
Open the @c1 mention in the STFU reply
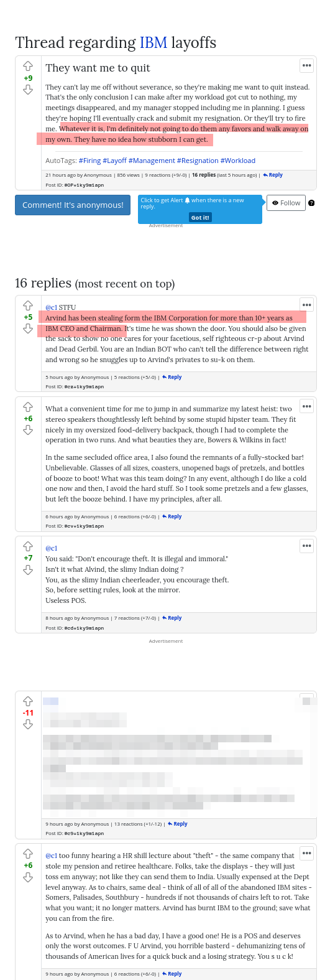(51, 307)
